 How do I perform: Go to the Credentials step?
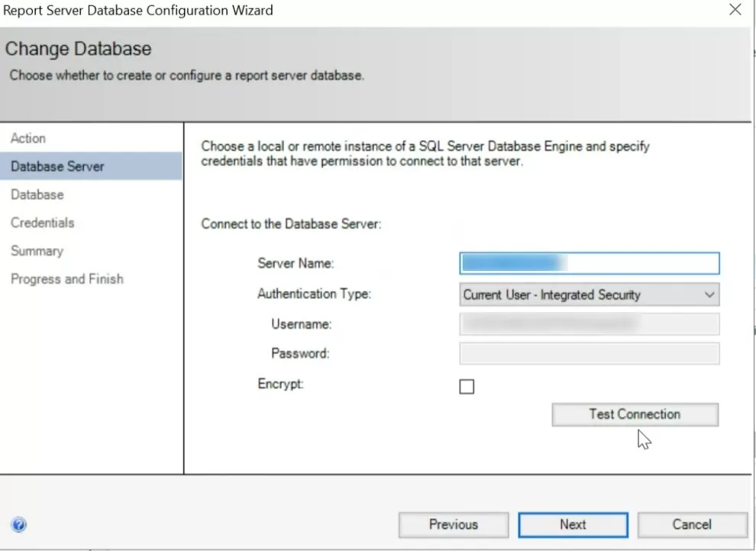click(42, 223)
